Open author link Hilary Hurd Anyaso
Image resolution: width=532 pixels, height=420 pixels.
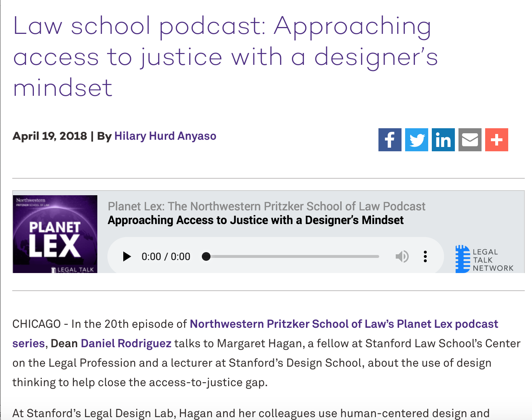(165, 136)
